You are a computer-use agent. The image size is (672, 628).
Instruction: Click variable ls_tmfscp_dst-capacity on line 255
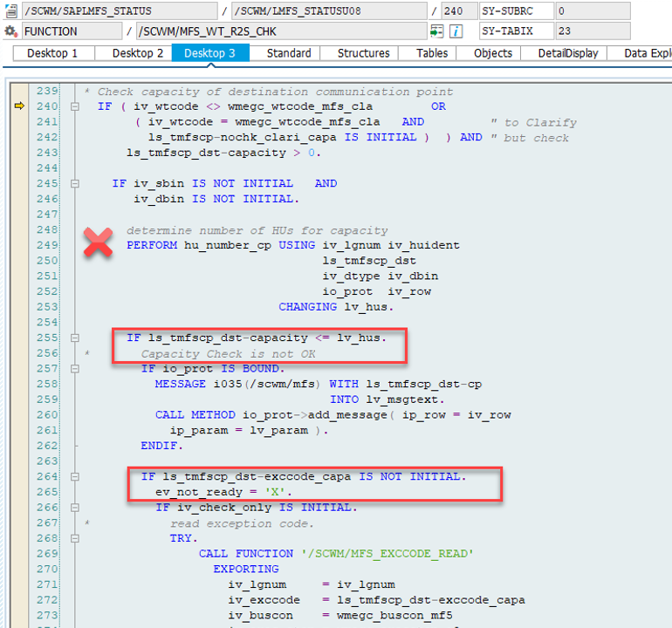[228, 338]
